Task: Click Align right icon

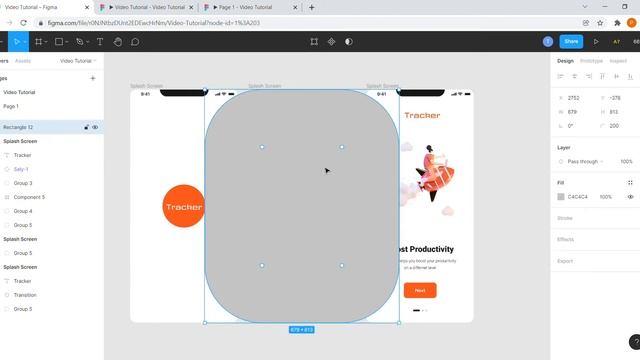Action: coord(588,76)
